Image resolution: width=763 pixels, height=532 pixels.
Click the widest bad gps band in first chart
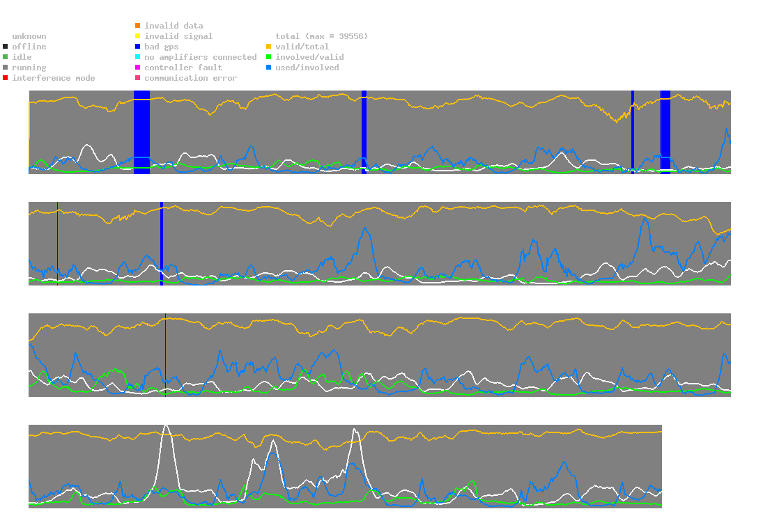pyautogui.click(x=141, y=132)
